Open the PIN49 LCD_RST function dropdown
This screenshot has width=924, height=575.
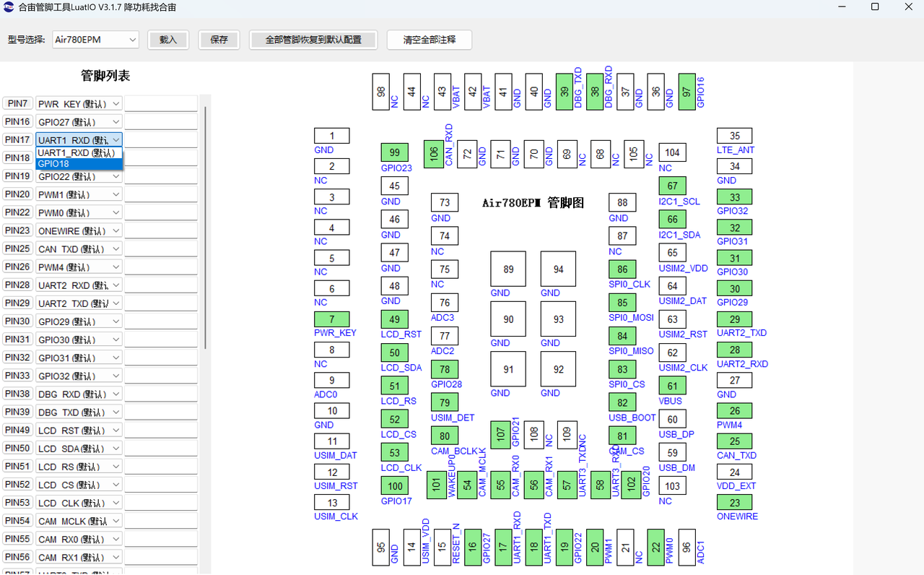pos(115,431)
